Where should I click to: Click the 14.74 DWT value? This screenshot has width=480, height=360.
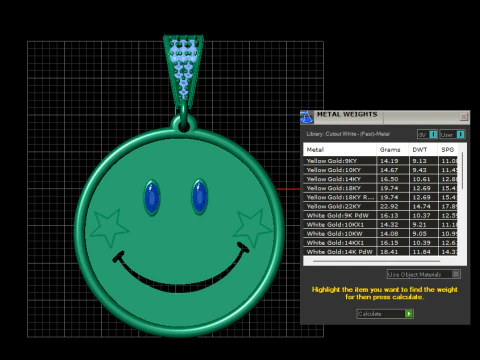tap(421, 206)
